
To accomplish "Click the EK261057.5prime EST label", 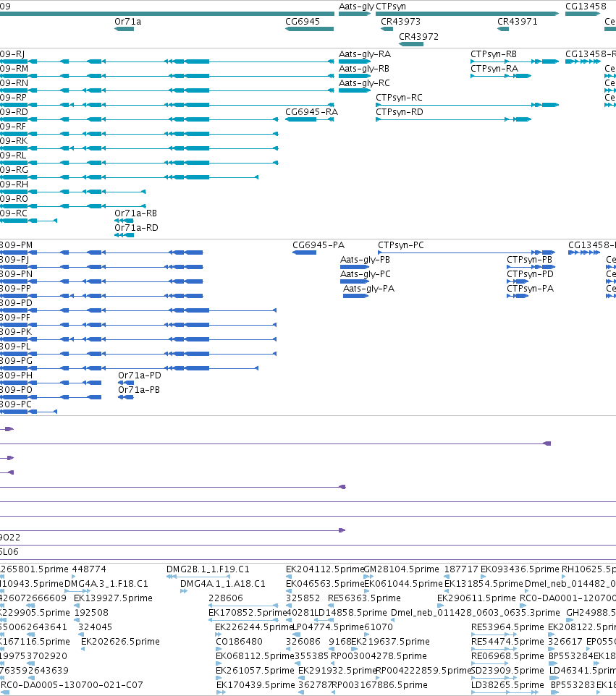I will (255, 670).
